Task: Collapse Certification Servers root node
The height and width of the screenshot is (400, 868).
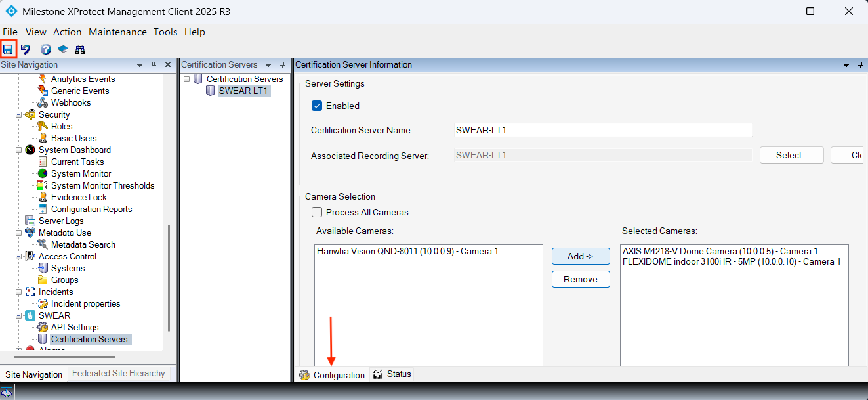Action: [x=187, y=79]
